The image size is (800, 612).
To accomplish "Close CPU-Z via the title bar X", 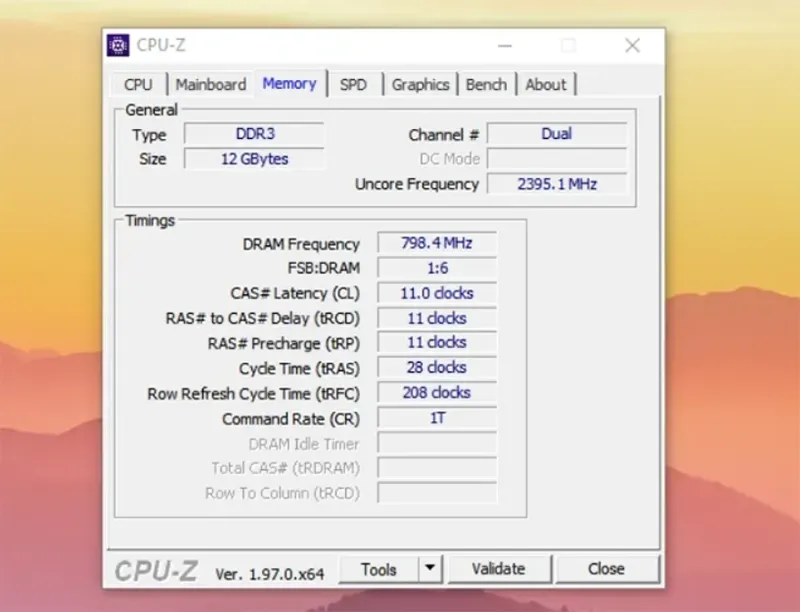I will click(x=633, y=46).
